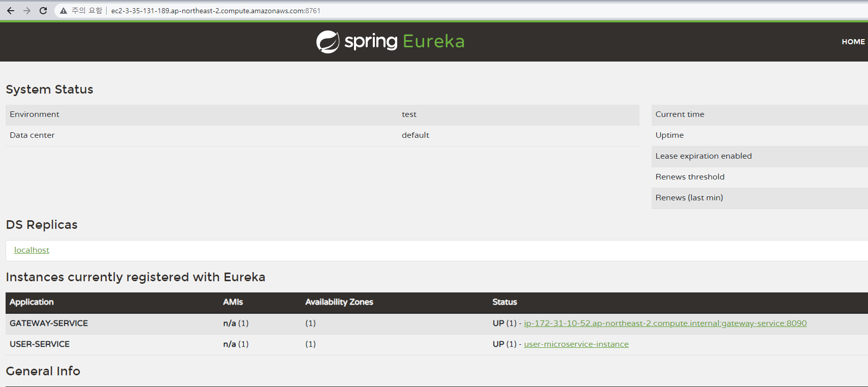
Task: Click the Instances currently registered heading
Action: pos(136,277)
